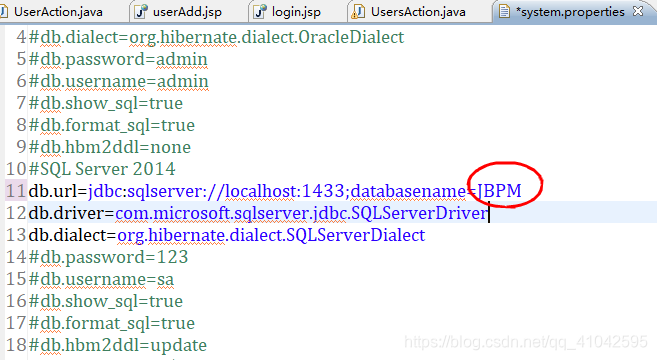Click the db.url key on line 11
The image size is (657, 360).
point(53,191)
